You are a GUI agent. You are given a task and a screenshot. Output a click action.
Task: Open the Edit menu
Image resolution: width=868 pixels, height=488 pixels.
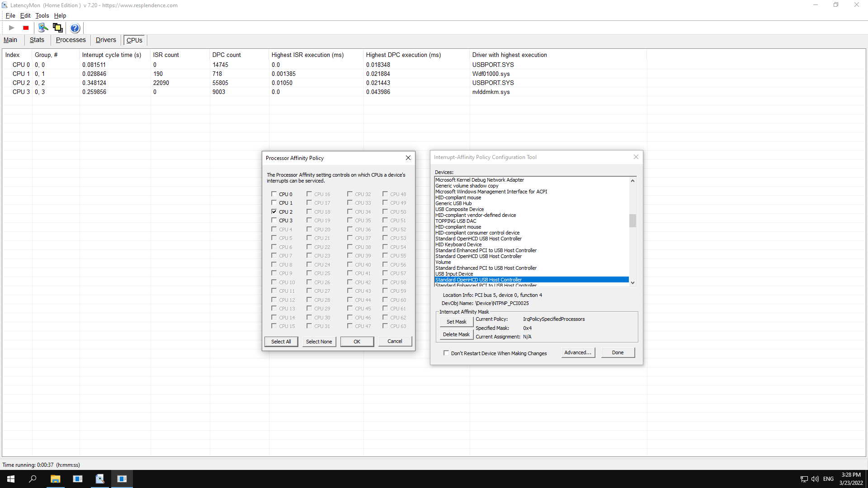tap(25, 15)
